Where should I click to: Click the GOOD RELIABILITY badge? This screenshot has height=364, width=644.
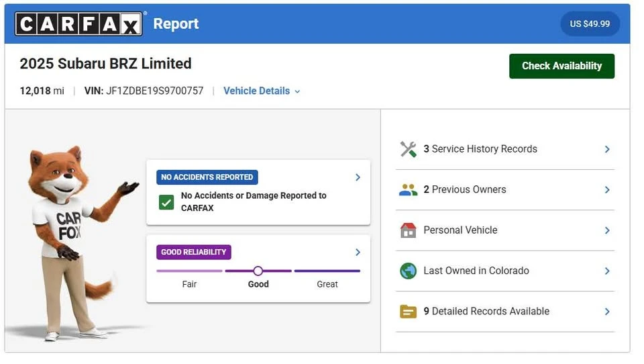(x=194, y=252)
